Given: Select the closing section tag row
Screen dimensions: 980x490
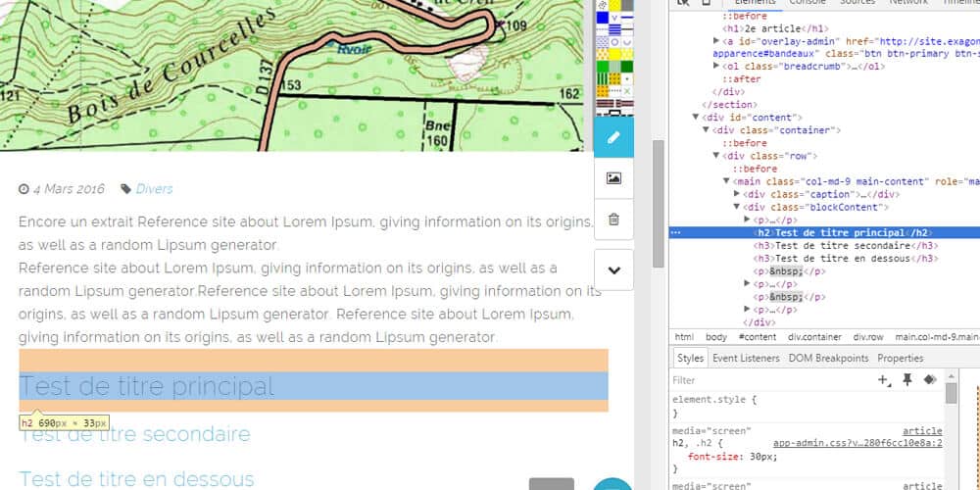Looking at the screenshot, I should click(x=730, y=105).
